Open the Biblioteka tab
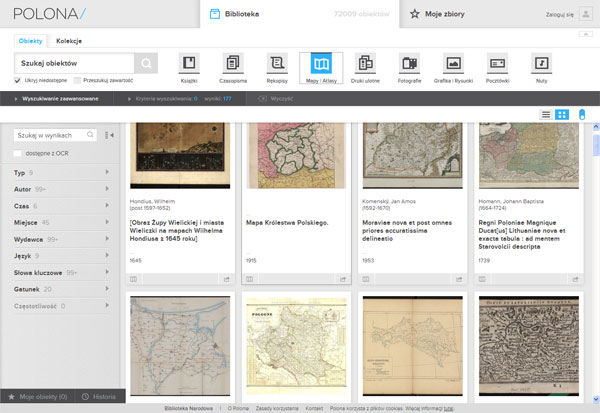The width and height of the screenshot is (600, 413). click(x=300, y=14)
